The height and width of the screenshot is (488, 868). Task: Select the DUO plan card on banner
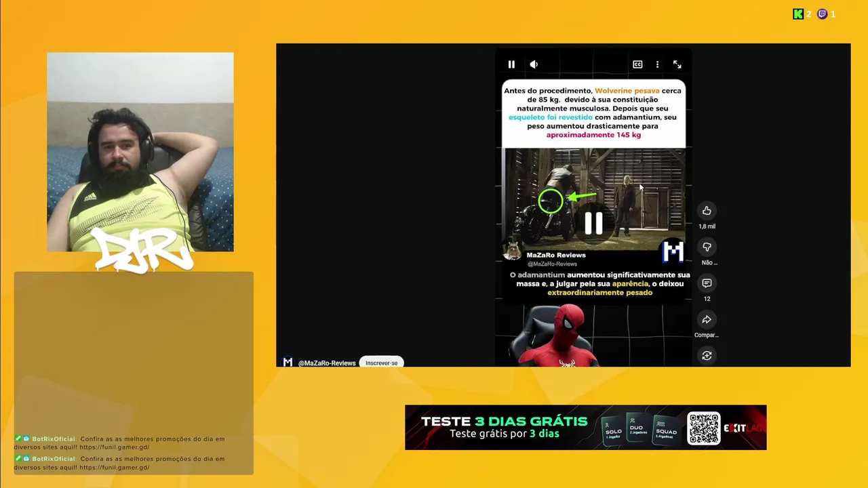(637, 428)
